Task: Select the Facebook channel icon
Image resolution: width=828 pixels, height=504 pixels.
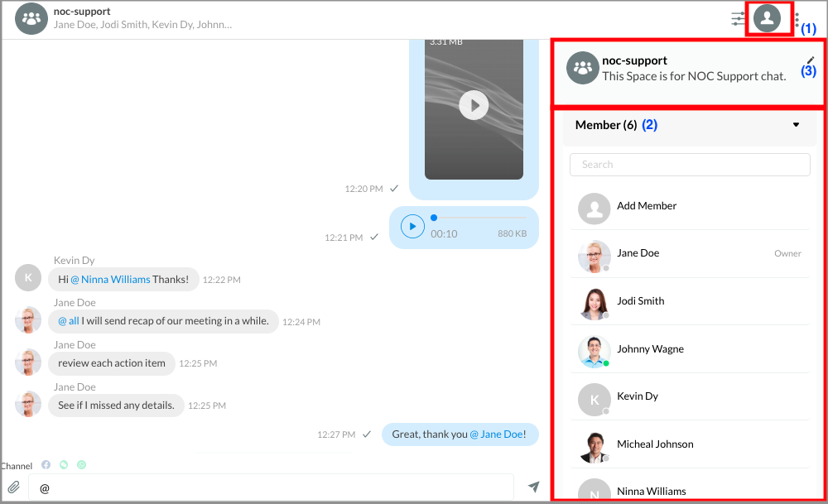Action: (x=46, y=465)
